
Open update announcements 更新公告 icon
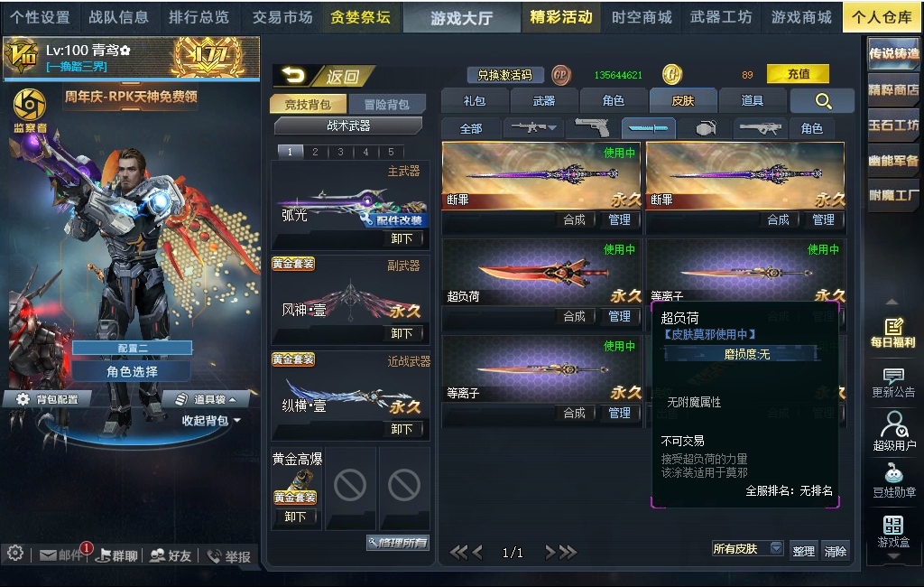[x=893, y=383]
